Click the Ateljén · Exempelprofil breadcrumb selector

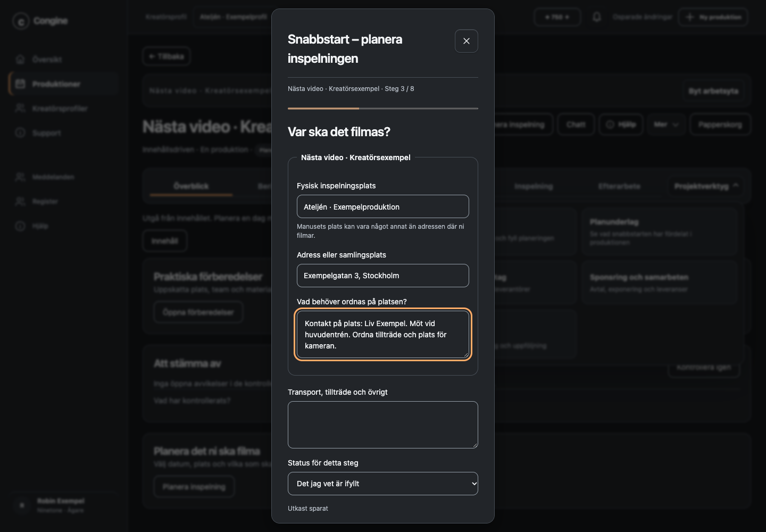pyautogui.click(x=233, y=17)
